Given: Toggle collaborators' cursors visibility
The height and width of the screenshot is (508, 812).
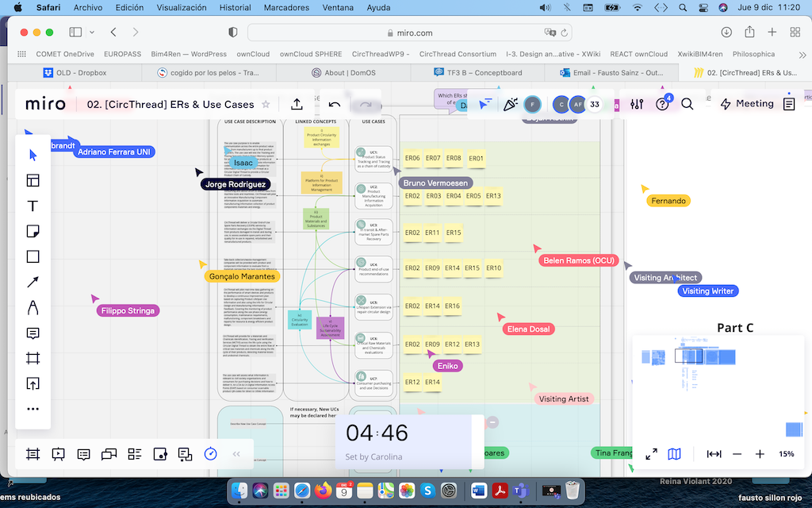Looking at the screenshot, I should tap(485, 104).
